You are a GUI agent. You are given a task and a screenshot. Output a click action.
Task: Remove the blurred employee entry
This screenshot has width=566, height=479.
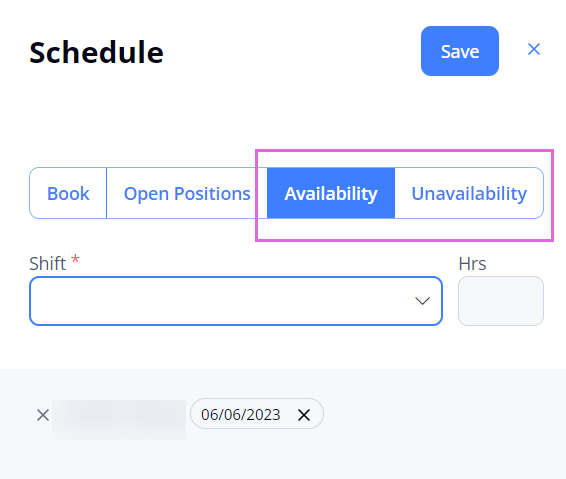point(43,415)
